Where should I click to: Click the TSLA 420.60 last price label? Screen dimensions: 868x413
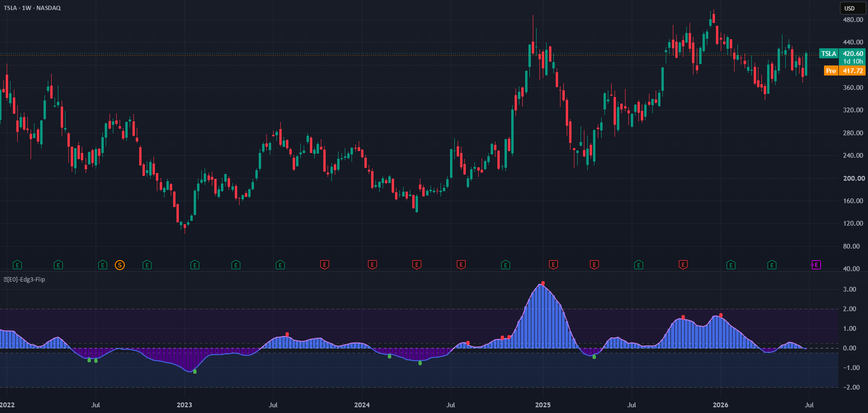click(x=842, y=54)
